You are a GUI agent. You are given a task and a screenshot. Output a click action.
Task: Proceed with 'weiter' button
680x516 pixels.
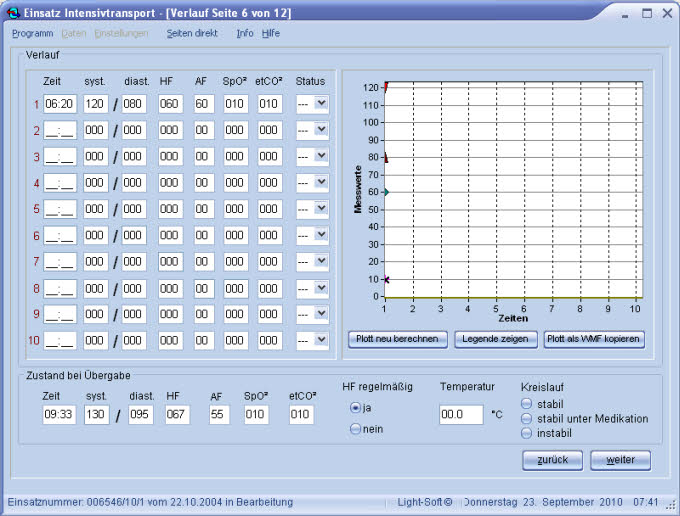tap(621, 460)
